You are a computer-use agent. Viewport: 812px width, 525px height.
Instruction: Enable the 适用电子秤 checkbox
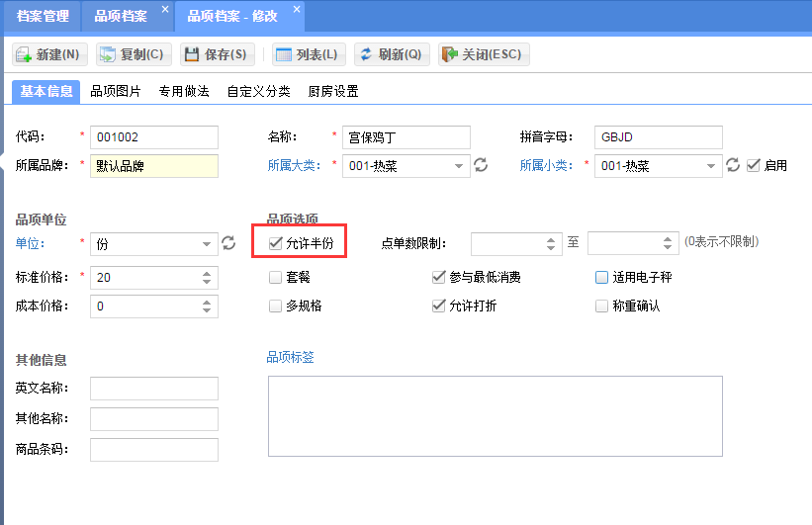point(601,278)
